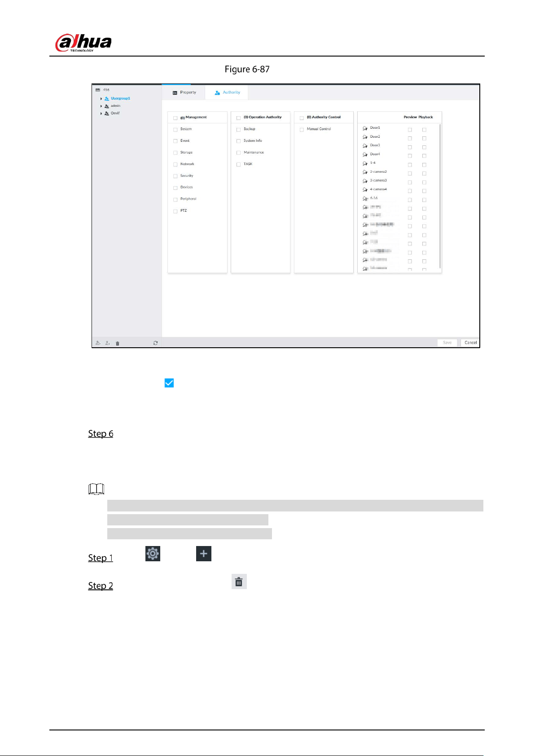Check the System Info checkbox

pyautogui.click(x=239, y=141)
